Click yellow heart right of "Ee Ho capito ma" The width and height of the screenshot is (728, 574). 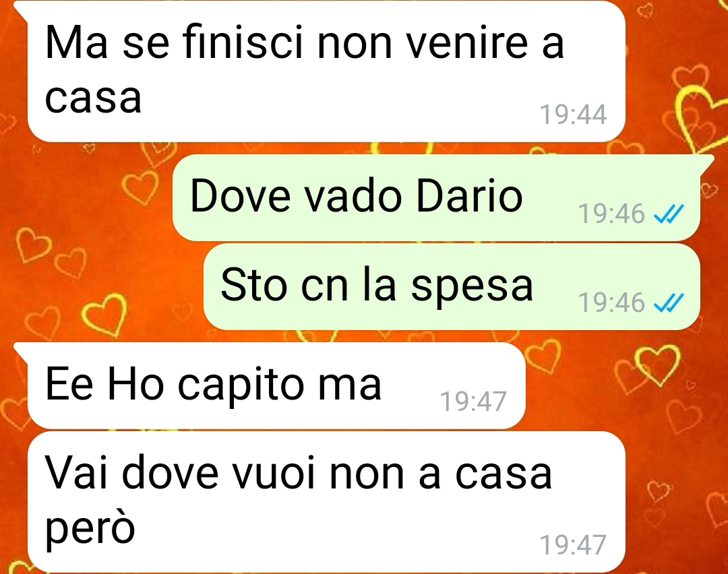(x=657, y=365)
